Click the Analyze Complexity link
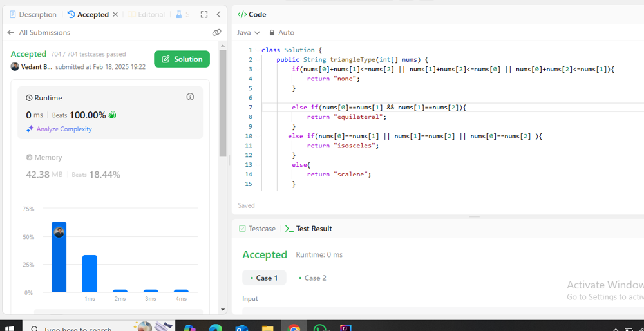The height and width of the screenshot is (331, 644). (x=64, y=129)
